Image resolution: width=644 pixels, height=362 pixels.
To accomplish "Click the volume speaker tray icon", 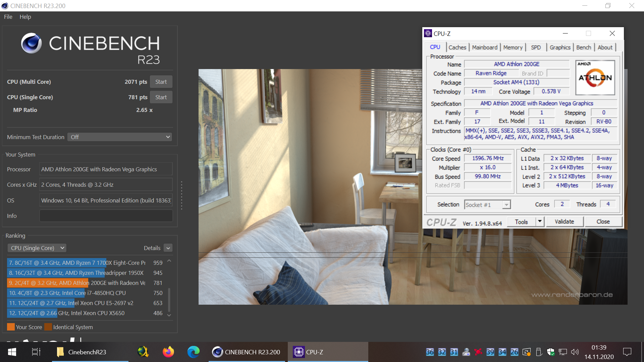I will [575, 352].
